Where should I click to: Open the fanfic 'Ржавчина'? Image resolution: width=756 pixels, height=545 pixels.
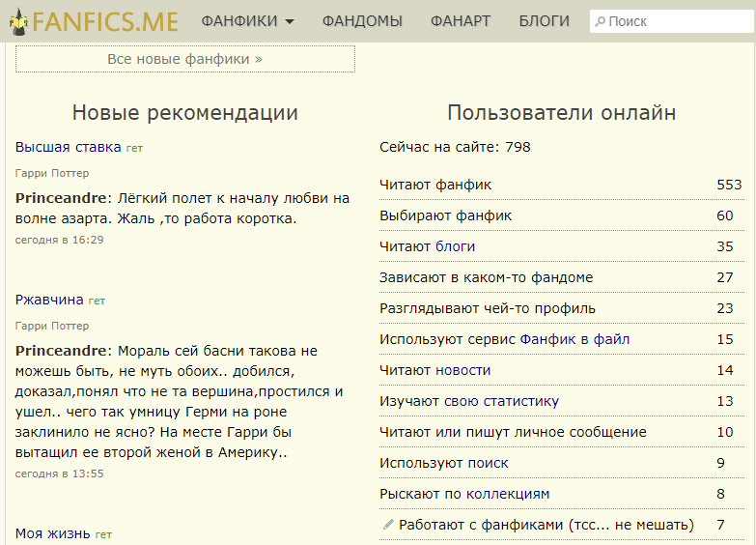click(49, 300)
